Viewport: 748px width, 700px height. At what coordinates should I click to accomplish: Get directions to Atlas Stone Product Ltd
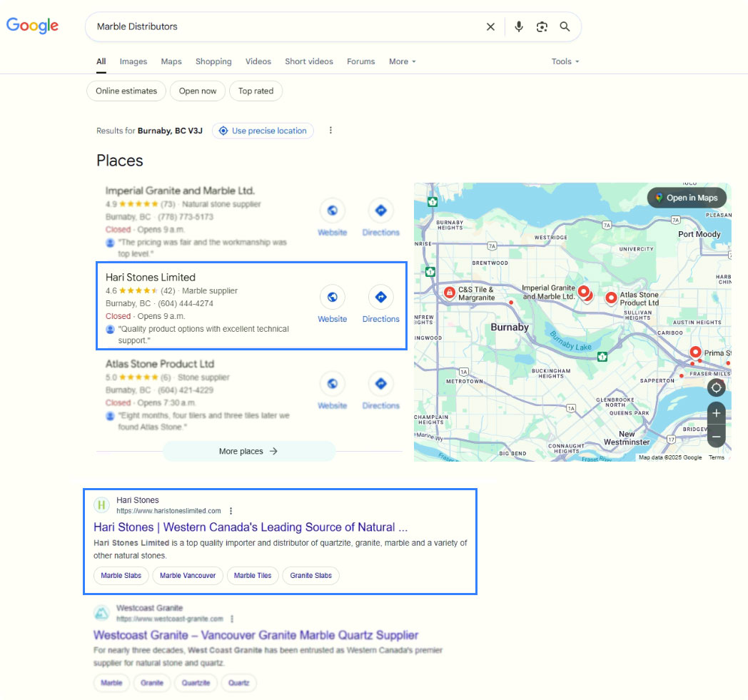[x=380, y=384]
